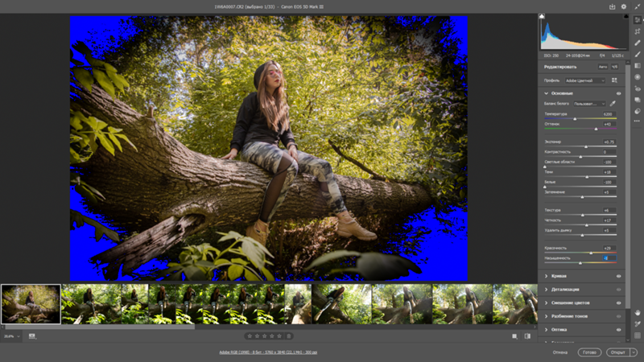Image resolution: width=644 pixels, height=362 pixels.
Task: Set rating with the first star
Action: coord(250,336)
